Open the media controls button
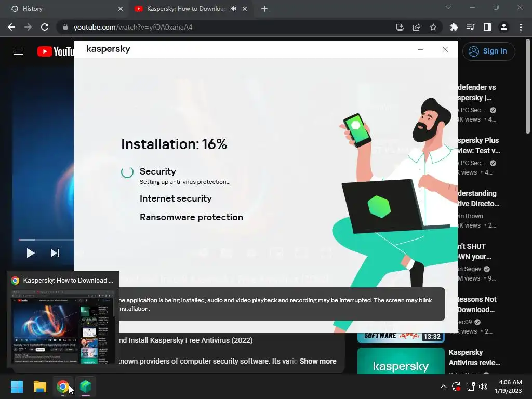Screen dimensions: 532x399 point(471,27)
